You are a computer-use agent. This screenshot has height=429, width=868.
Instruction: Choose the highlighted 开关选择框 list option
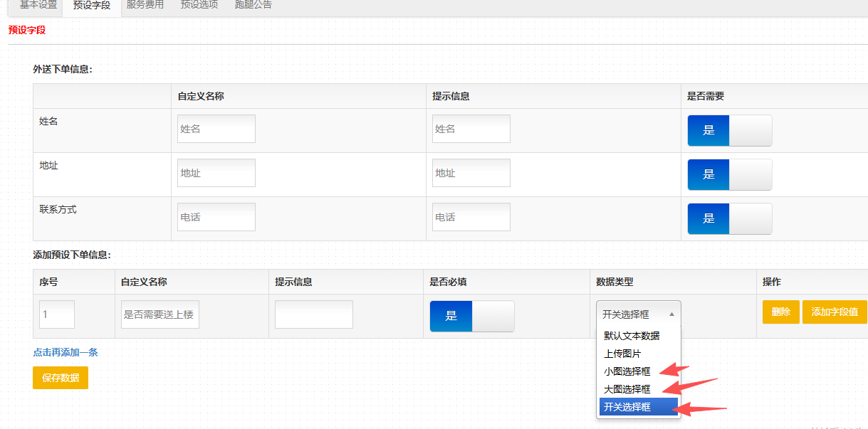(x=627, y=407)
